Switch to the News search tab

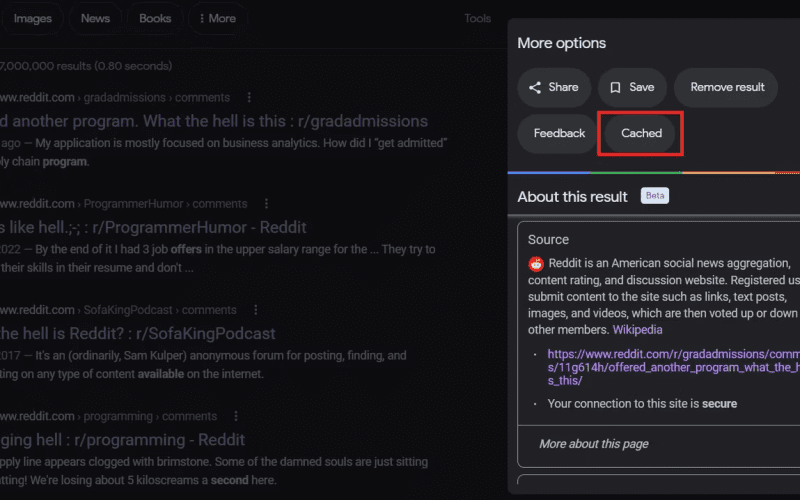95,18
